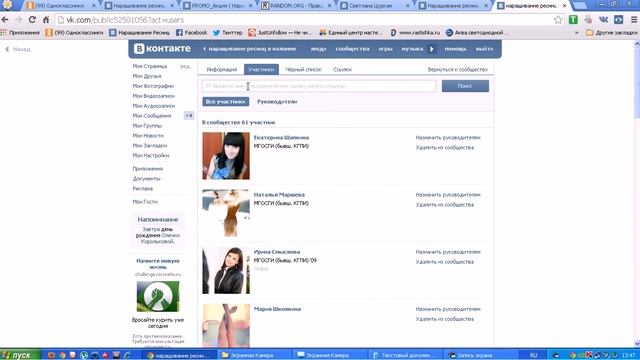The width and height of the screenshot is (640, 360).
Task: Click Назначить руководителем for the first listed member
Action: coord(448,138)
